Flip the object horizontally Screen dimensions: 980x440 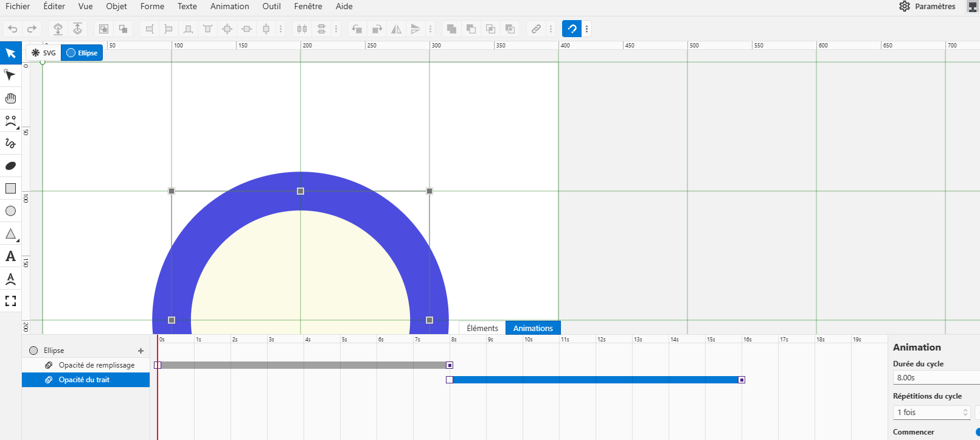[x=396, y=29]
